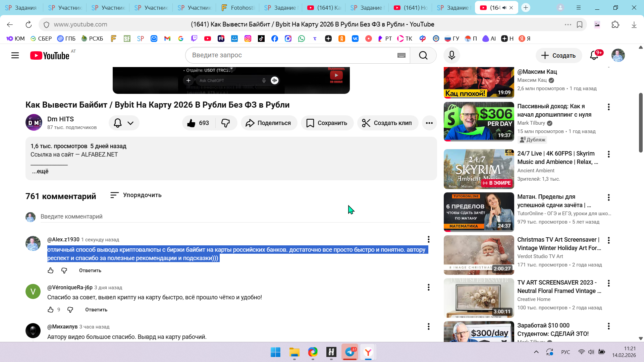Screen dimensions: 644x362
Task: Click Ответить under the @Alex.z1930 comment
Action: coord(90,270)
